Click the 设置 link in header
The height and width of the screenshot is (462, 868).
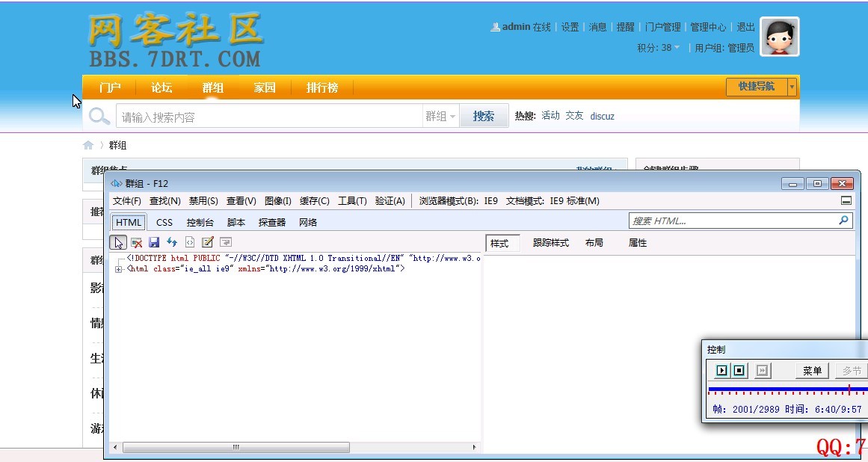(570, 27)
